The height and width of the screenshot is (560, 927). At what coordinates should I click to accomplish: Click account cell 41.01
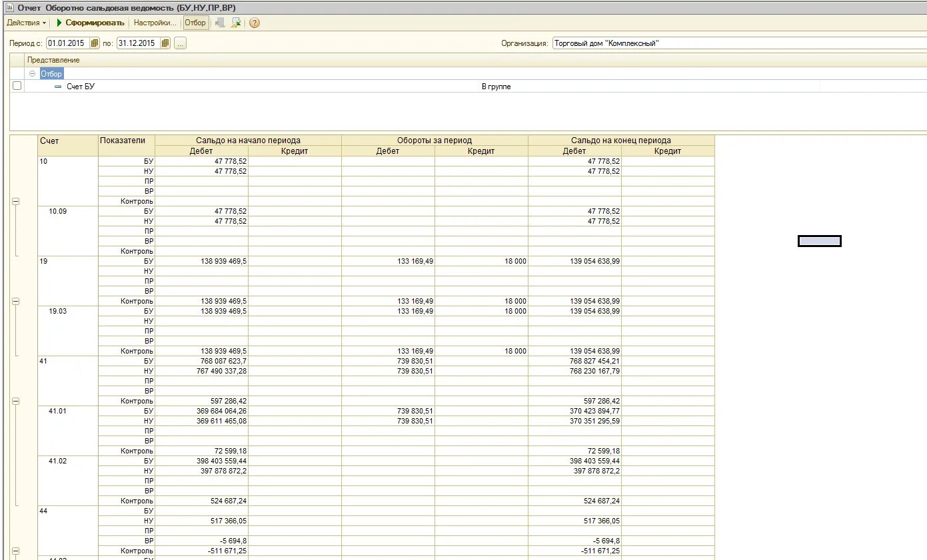[68, 431]
